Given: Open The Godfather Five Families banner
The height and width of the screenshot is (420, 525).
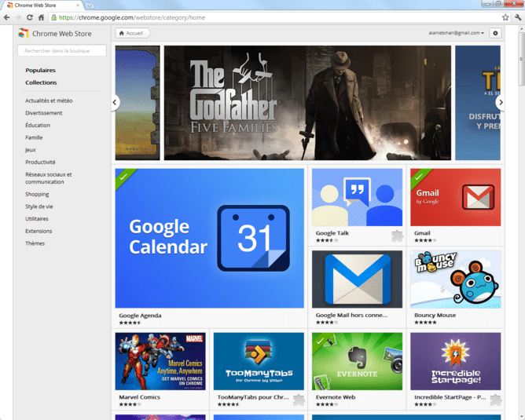Looking at the screenshot, I should coord(307,102).
